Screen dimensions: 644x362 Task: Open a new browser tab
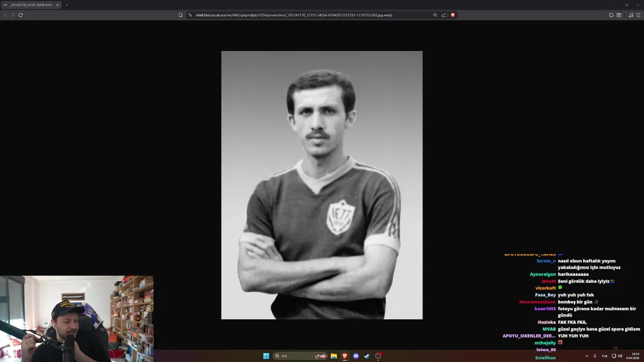click(66, 5)
